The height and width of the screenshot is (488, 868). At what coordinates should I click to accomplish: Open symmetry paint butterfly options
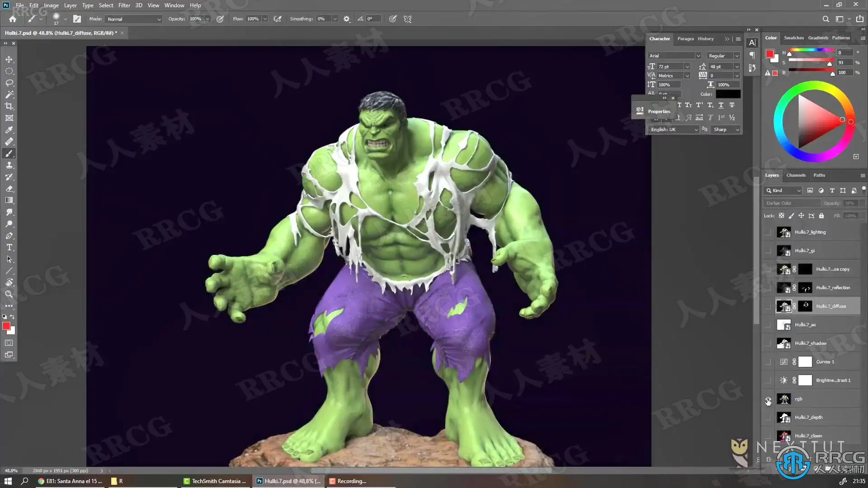pos(408,19)
